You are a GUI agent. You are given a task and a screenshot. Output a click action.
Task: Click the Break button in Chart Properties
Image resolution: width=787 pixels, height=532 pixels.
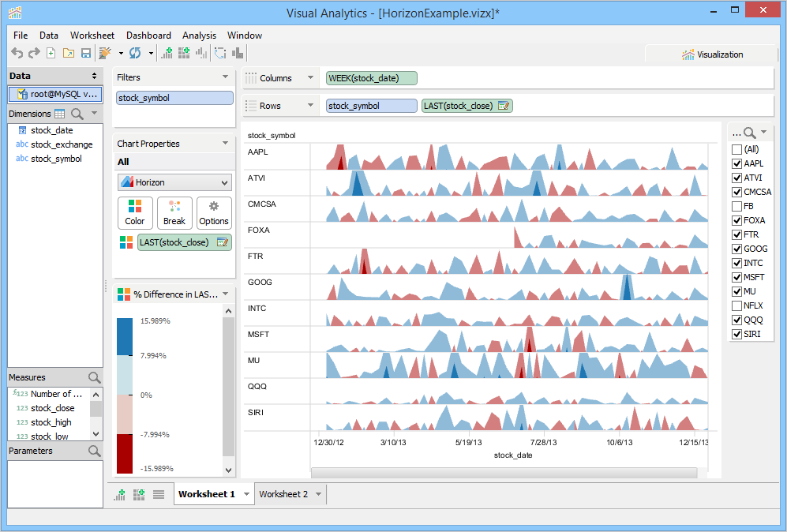(x=174, y=213)
